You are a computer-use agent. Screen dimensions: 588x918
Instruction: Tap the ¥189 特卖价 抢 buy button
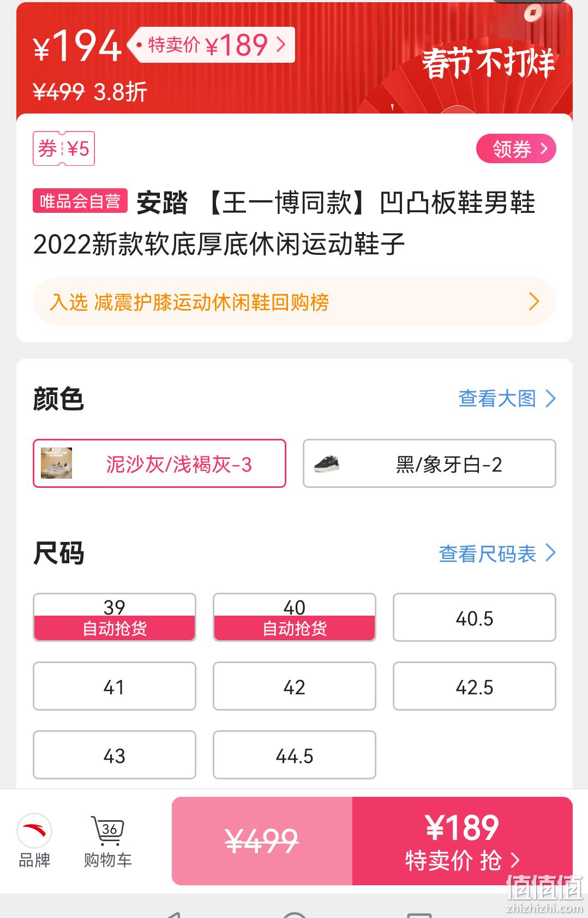pyautogui.click(x=463, y=841)
